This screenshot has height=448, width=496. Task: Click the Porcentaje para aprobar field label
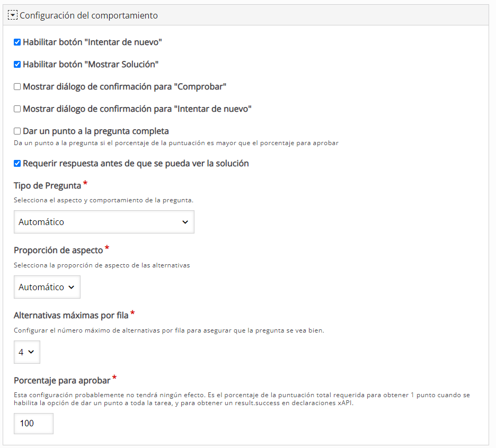tap(62, 380)
